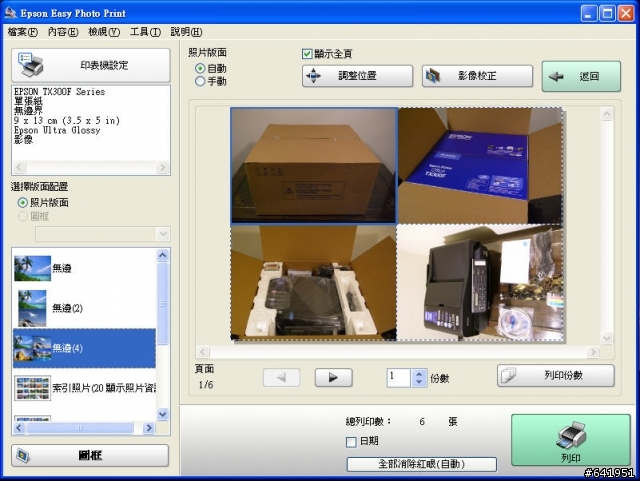
Task: Select packed printer foam photo in preview
Action: tap(313, 283)
